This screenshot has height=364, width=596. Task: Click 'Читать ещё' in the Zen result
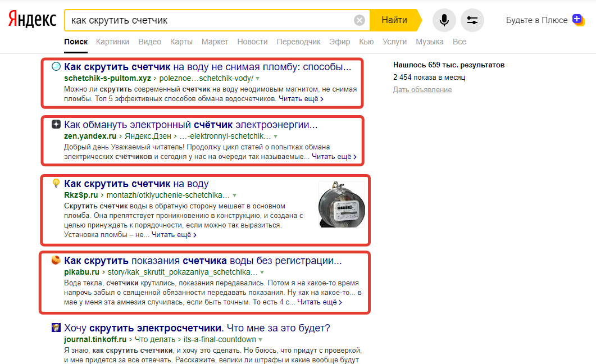334,157
